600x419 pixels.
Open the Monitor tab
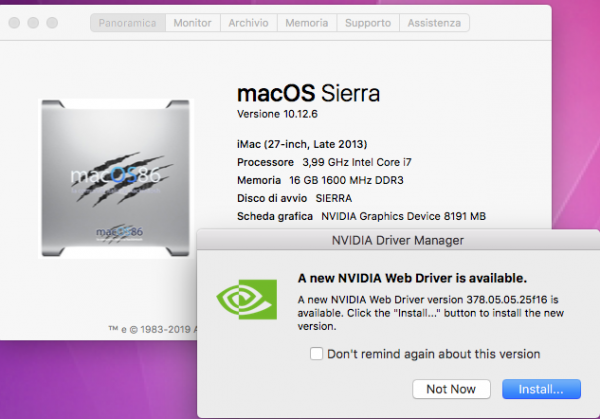point(192,23)
